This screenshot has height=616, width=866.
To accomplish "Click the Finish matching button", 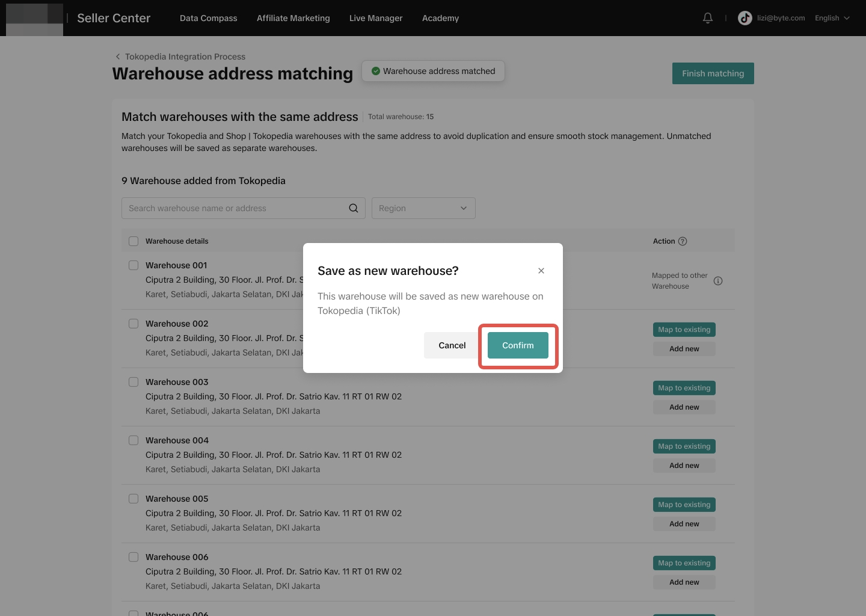I will (713, 73).
